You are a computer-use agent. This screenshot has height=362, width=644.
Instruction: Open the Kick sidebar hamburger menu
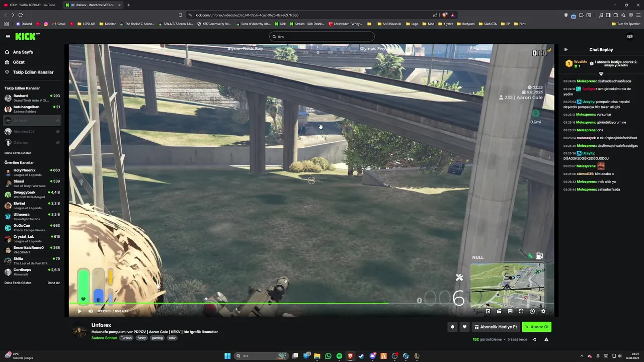click(8, 36)
